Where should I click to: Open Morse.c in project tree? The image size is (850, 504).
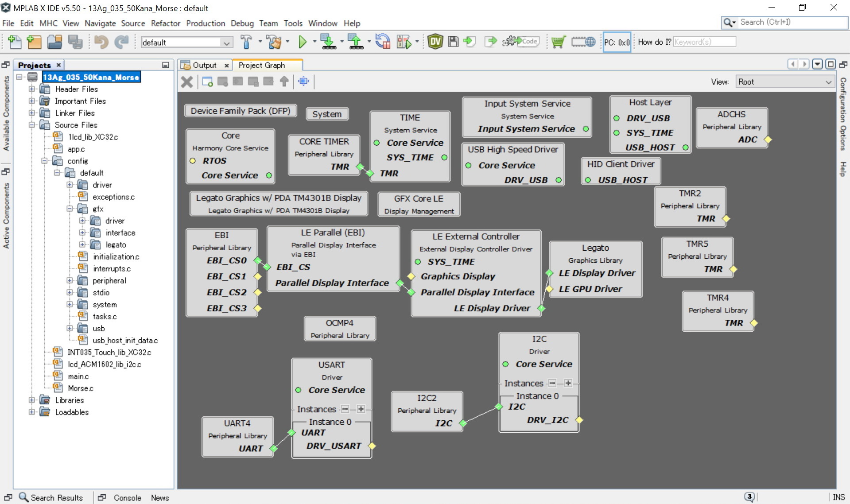click(80, 388)
